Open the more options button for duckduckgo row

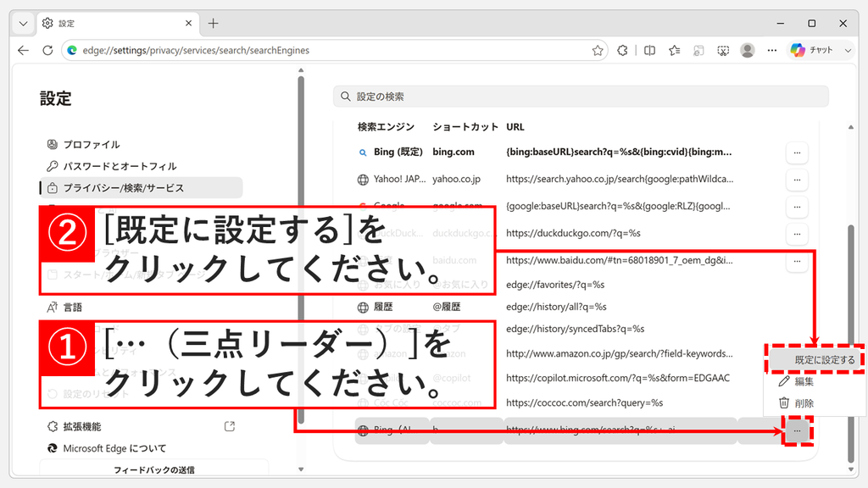(797, 234)
